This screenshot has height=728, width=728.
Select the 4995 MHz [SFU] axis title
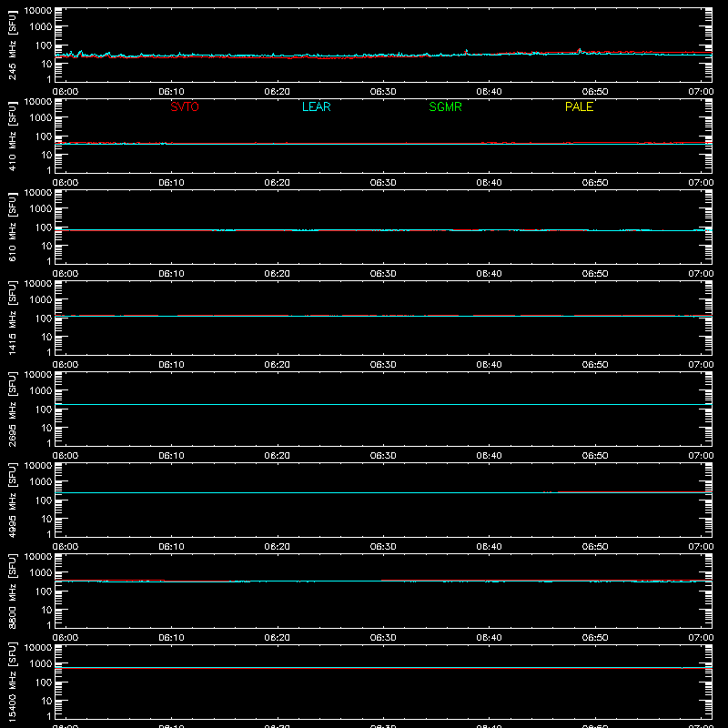coord(12,500)
